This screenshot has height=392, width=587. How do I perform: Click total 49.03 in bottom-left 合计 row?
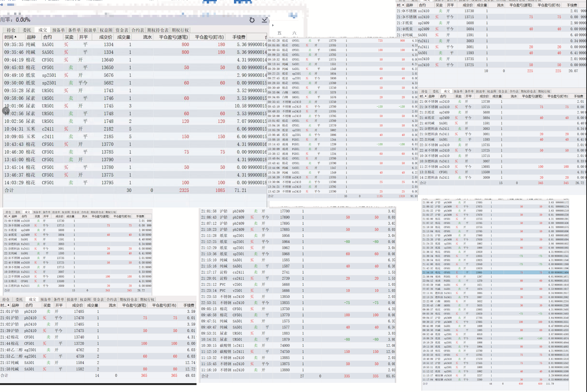click(190, 375)
